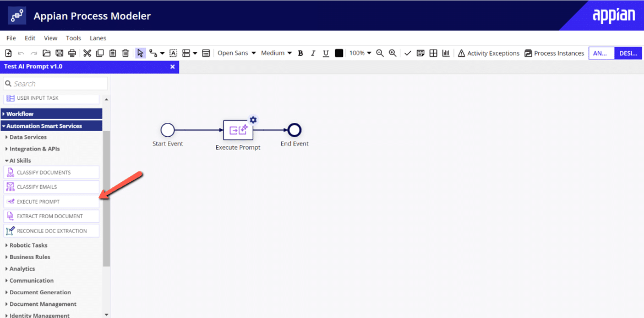Zoom in using the magnifier icon
Image resolution: width=644 pixels, height=318 pixels.
[392, 52]
